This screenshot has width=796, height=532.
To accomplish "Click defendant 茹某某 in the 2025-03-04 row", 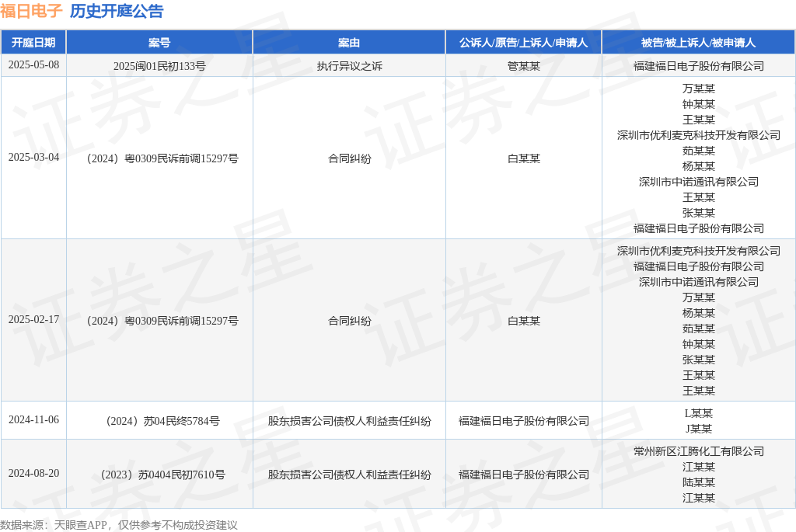I will [699, 151].
